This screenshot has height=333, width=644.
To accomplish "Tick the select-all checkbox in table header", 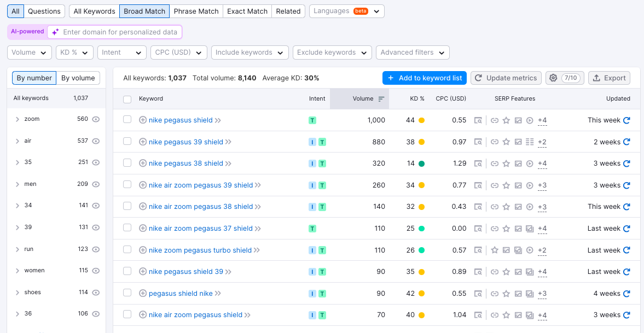I will (127, 99).
